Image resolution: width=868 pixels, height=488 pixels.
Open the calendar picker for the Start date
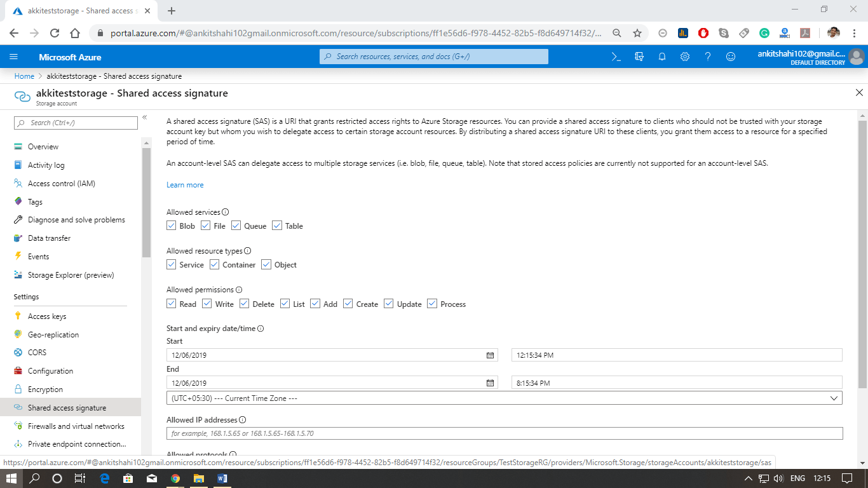pyautogui.click(x=490, y=355)
